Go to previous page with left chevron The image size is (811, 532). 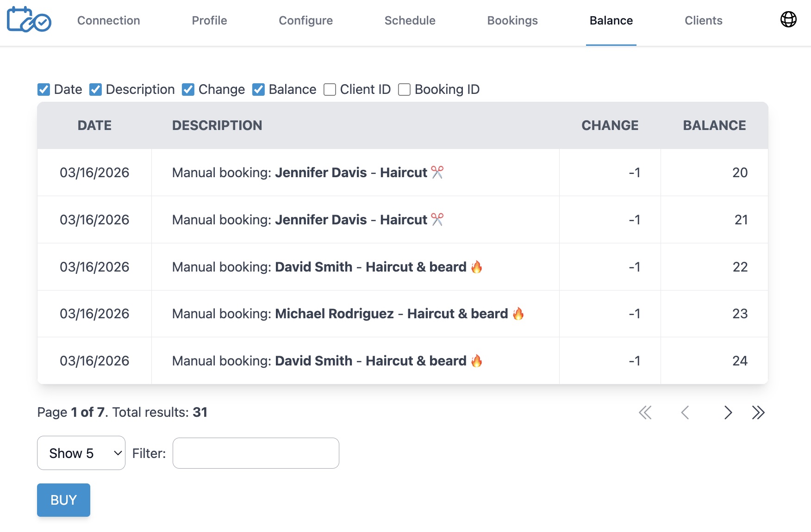pyautogui.click(x=685, y=412)
